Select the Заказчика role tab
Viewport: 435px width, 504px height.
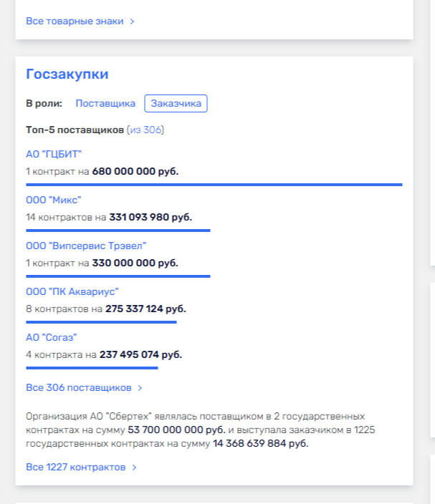click(176, 104)
